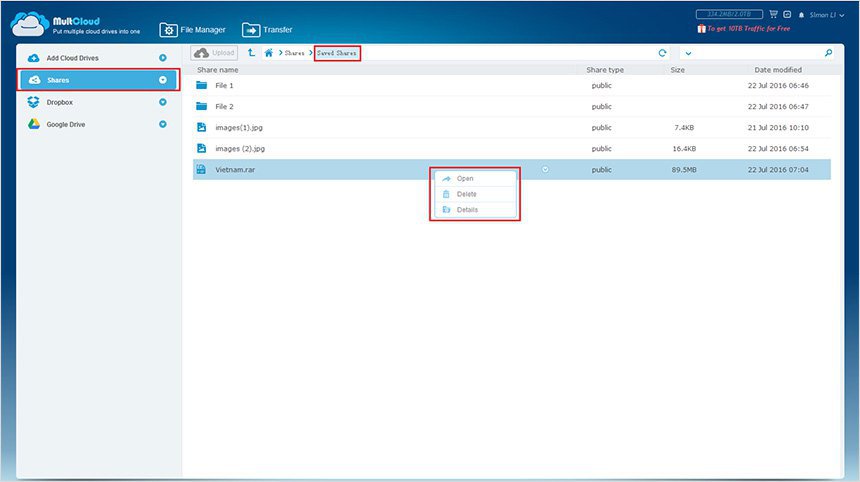Choose Open from the context menu

click(465, 178)
